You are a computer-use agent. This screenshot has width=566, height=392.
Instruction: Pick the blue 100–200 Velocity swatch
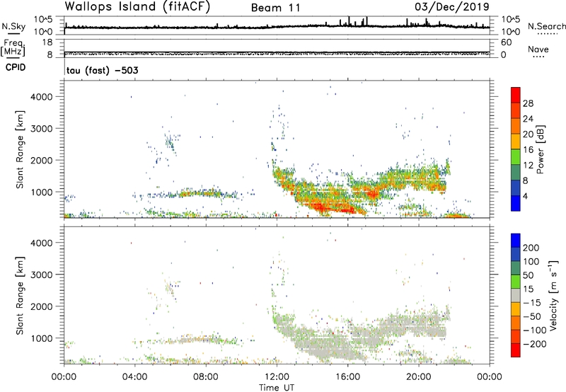tap(516, 254)
